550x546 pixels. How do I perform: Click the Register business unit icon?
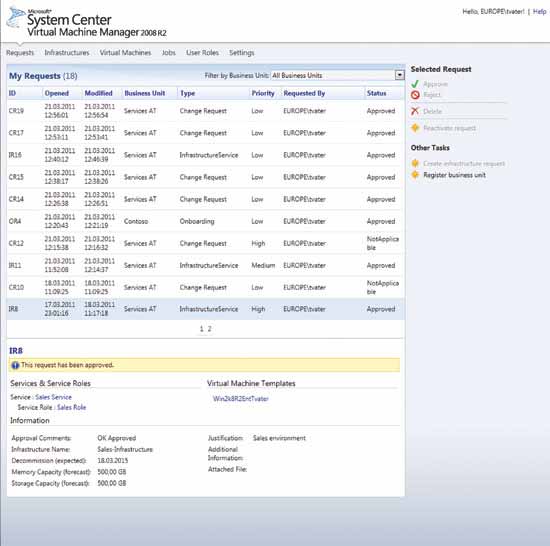tap(415, 175)
